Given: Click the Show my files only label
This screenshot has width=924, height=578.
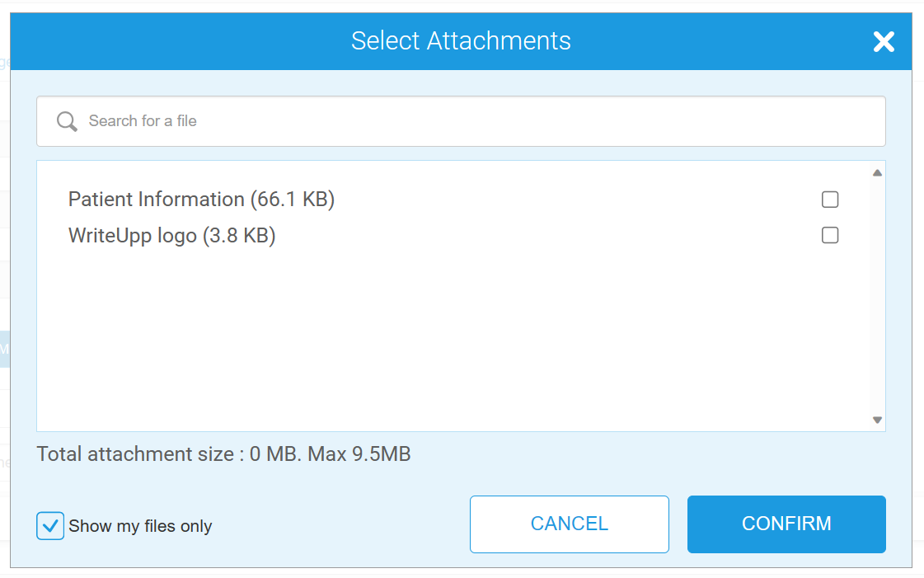Looking at the screenshot, I should coord(140,526).
